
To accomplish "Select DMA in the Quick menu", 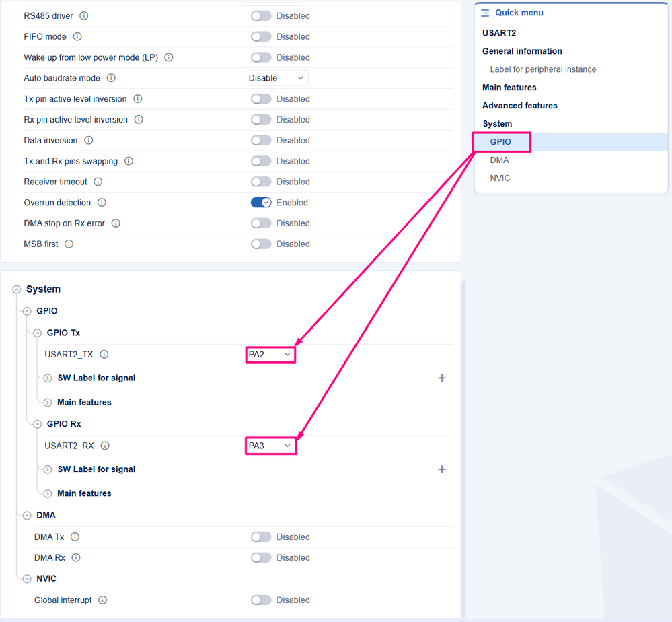I will pos(499,160).
